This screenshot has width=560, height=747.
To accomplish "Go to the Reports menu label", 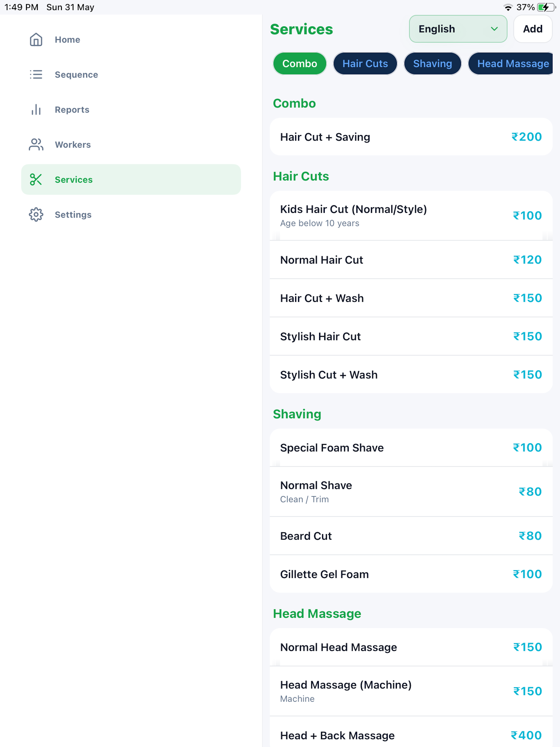I will (x=72, y=109).
